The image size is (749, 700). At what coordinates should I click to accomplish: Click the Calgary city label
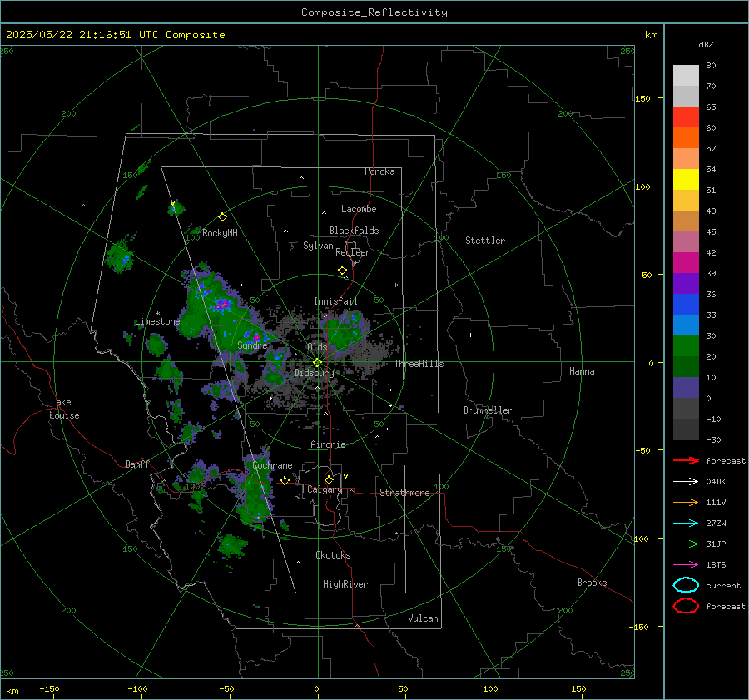coord(325,489)
